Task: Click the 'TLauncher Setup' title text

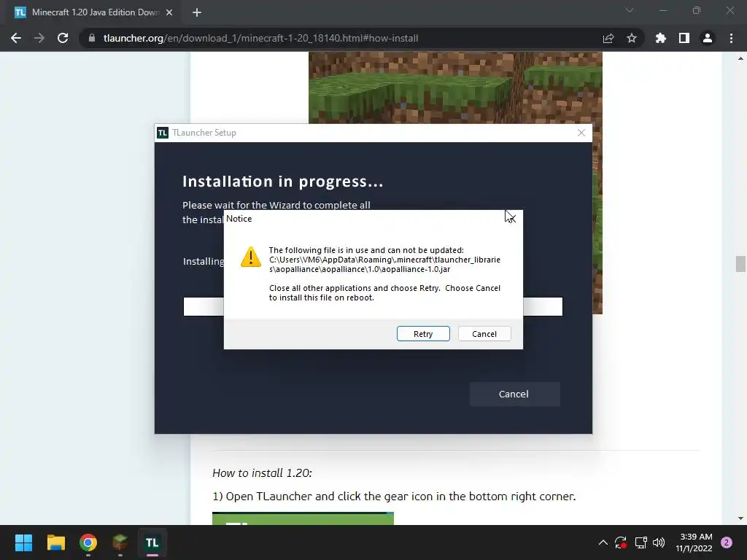Action: (x=204, y=133)
